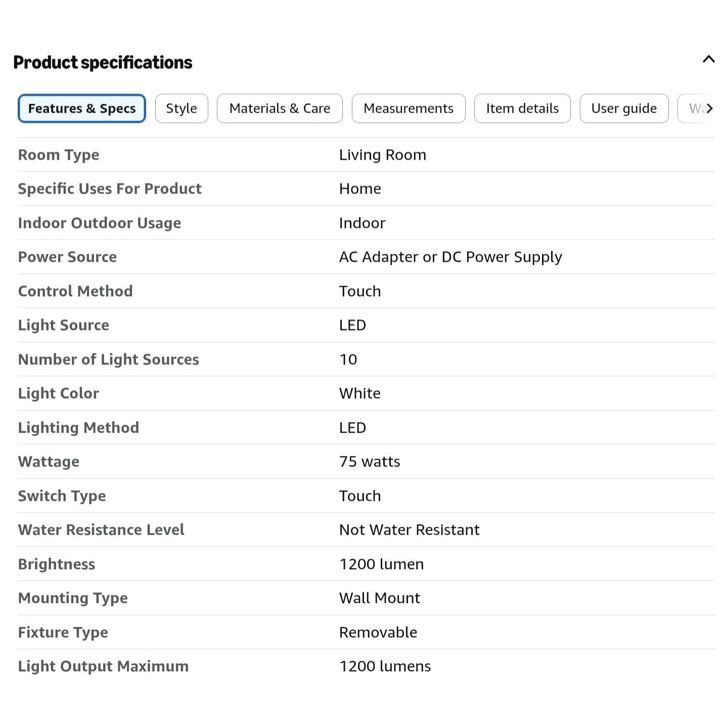Click the 1200 lumen value

[x=382, y=564]
